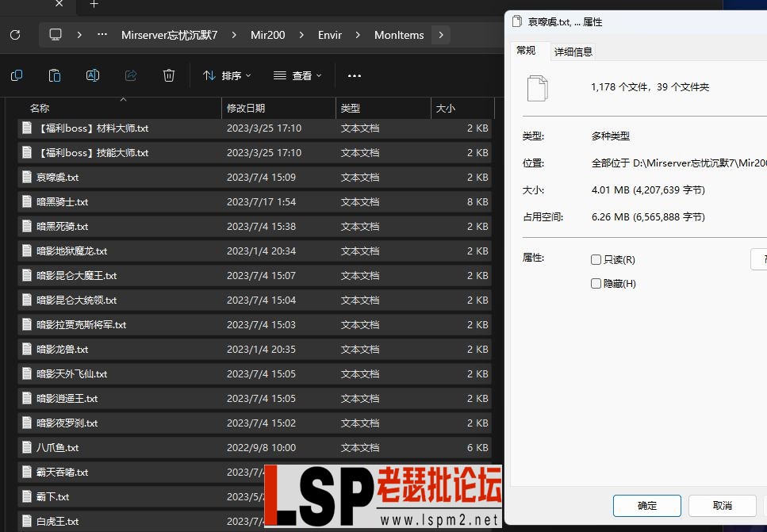Switch to the 常规 tab

(527, 51)
